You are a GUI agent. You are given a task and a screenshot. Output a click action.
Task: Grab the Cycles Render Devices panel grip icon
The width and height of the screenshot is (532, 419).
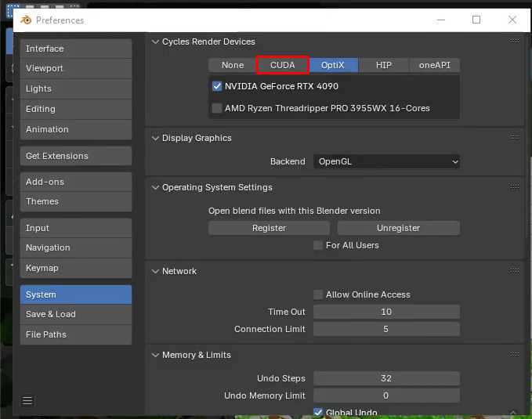pyautogui.click(x=514, y=42)
